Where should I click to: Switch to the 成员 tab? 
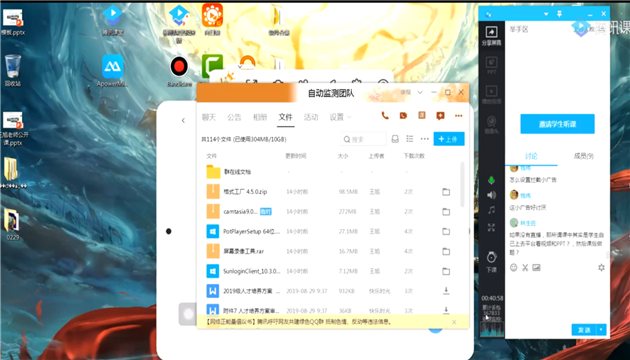pyautogui.click(x=583, y=156)
